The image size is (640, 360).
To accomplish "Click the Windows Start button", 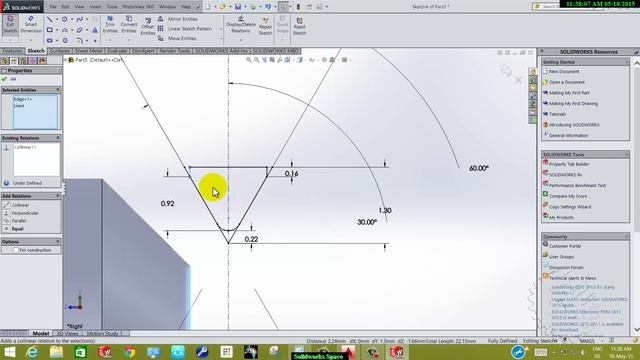I will [x=9, y=352].
